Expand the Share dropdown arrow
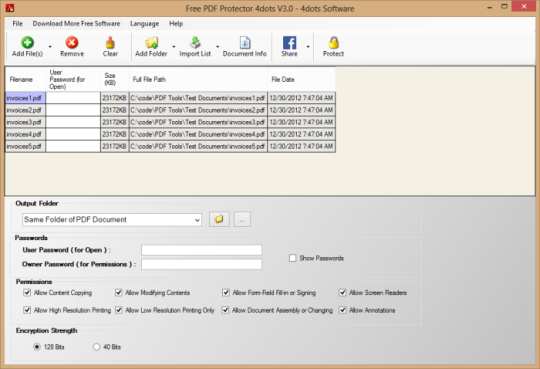Screen dimensions: 540x369 coord(308,47)
